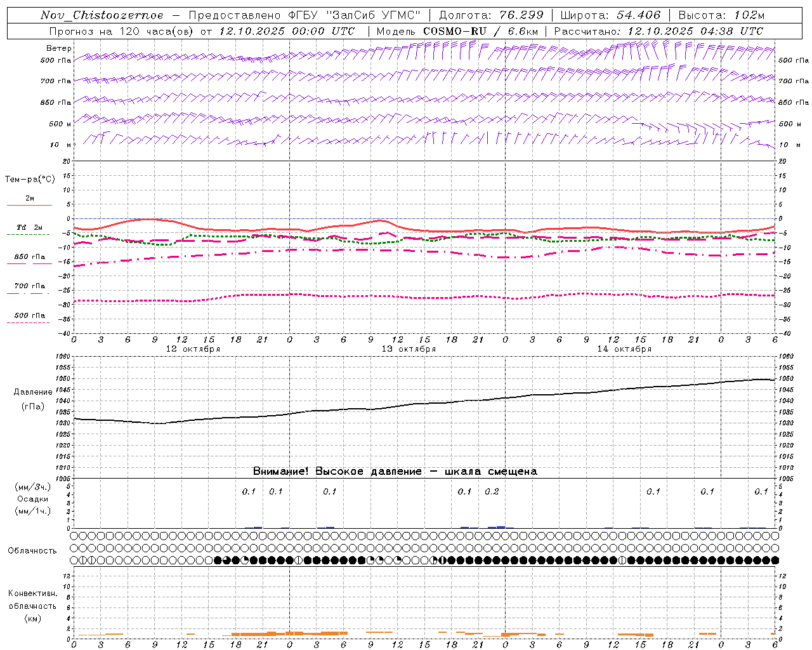This screenshot has width=812, height=650.
Task: Click the Рассчитано: 12.10.2025 04:38 UTC text
Action: click(x=658, y=31)
